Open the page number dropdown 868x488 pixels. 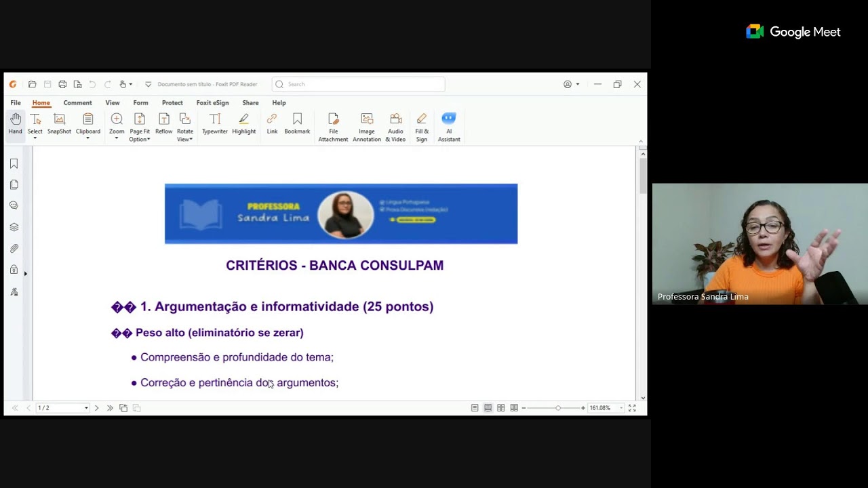point(86,408)
